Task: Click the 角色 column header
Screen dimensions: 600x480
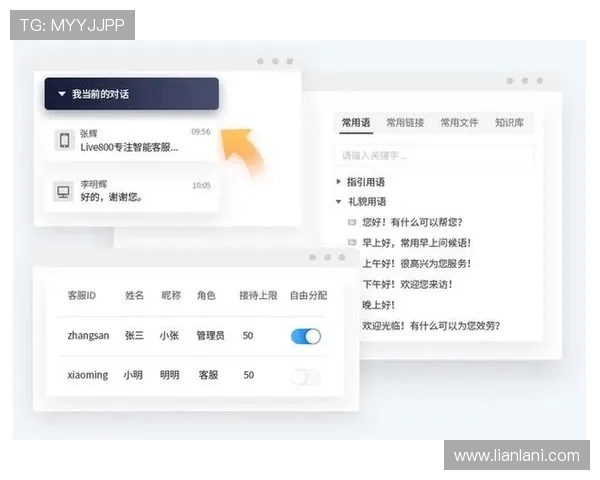Action: 206,295
